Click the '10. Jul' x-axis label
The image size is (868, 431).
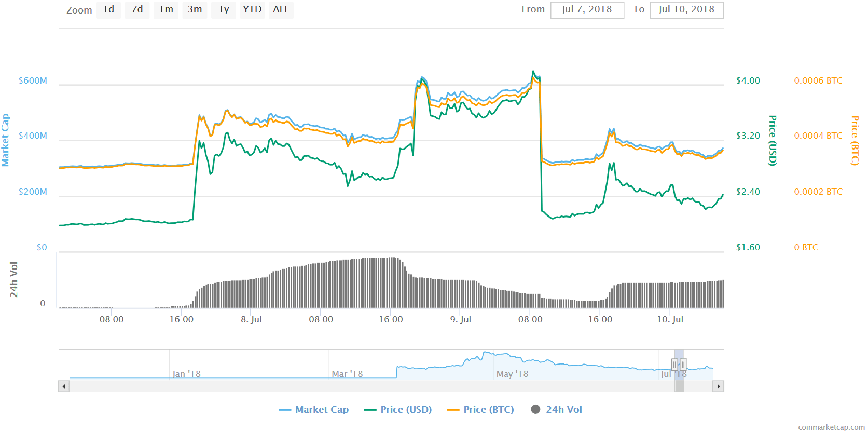coord(670,319)
